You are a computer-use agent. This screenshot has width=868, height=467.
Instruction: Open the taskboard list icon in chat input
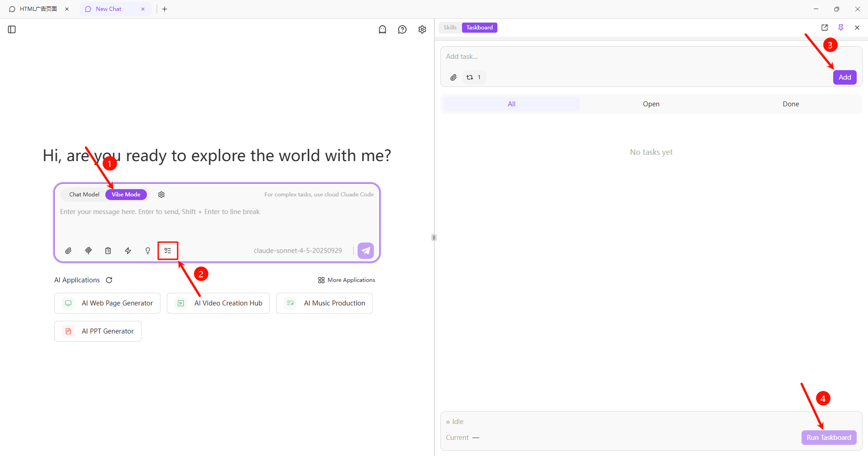pos(168,250)
